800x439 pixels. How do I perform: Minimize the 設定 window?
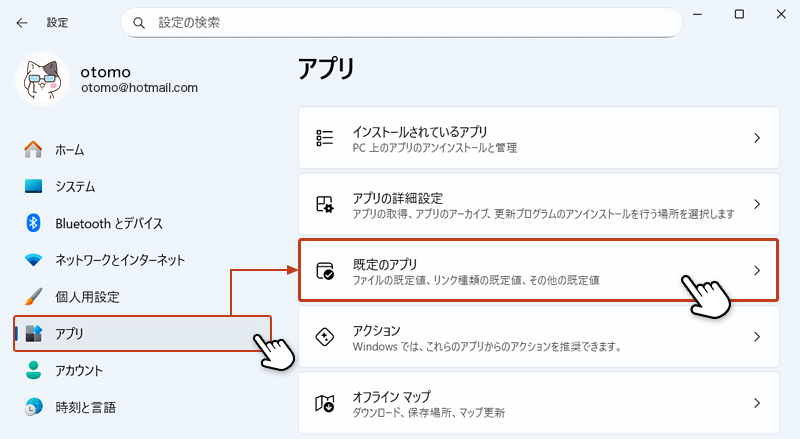pos(697,14)
